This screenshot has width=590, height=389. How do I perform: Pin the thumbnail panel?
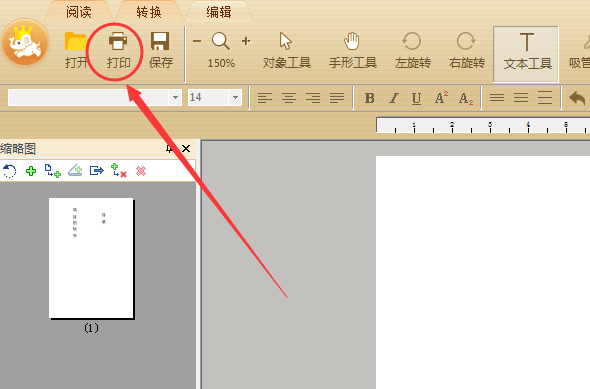[x=169, y=149]
